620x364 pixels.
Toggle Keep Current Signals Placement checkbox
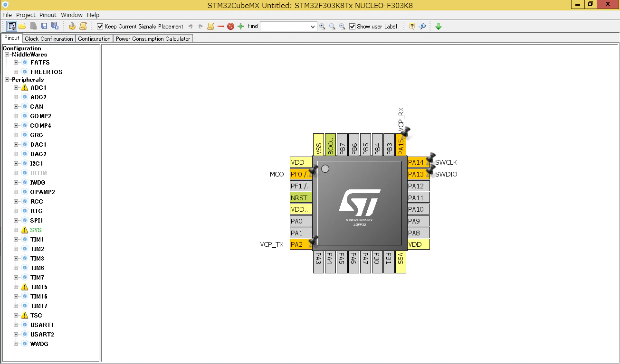coord(100,27)
